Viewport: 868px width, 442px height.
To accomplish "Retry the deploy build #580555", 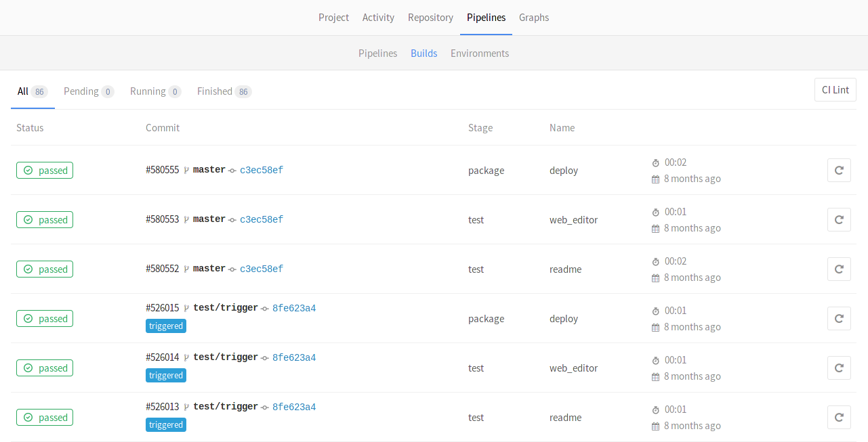I will click(x=839, y=170).
